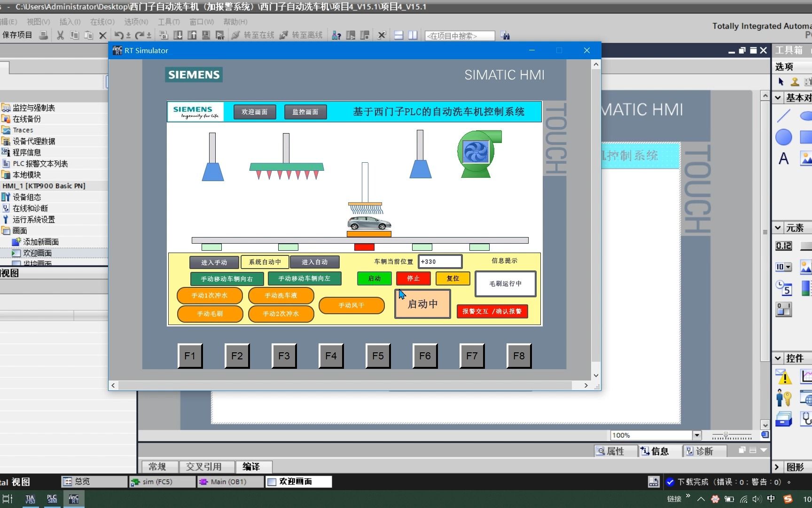Select the I/O field element (0.12)
The width and height of the screenshot is (812, 508).
point(783,246)
